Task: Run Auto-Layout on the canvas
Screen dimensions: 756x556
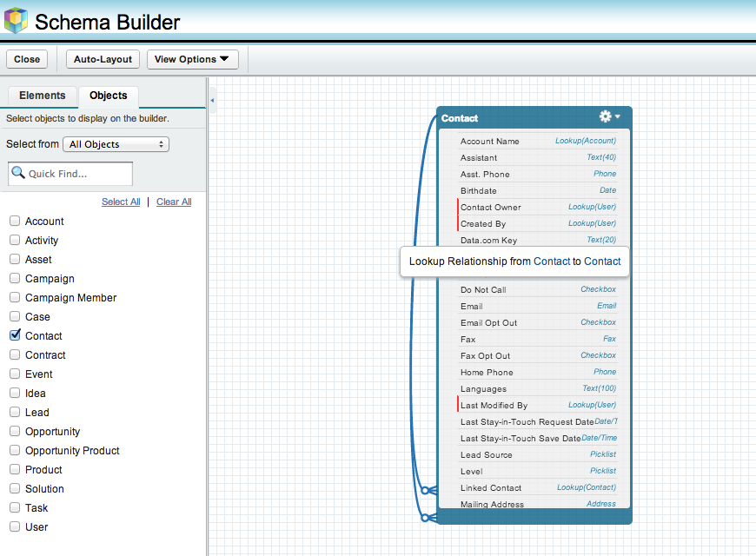Action: tap(103, 59)
